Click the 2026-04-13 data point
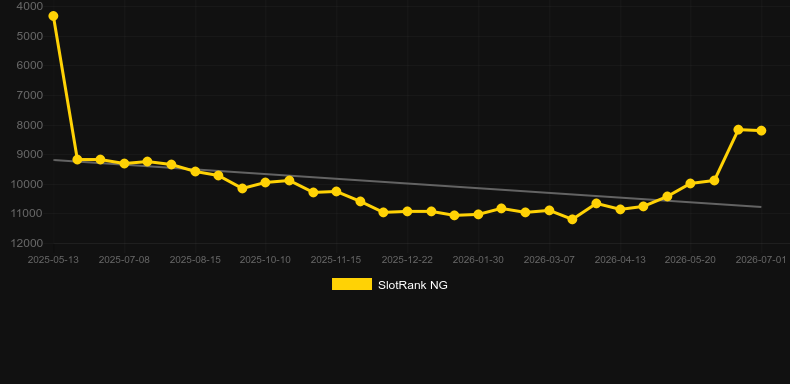Screen dimensions: 790x384 point(620,209)
